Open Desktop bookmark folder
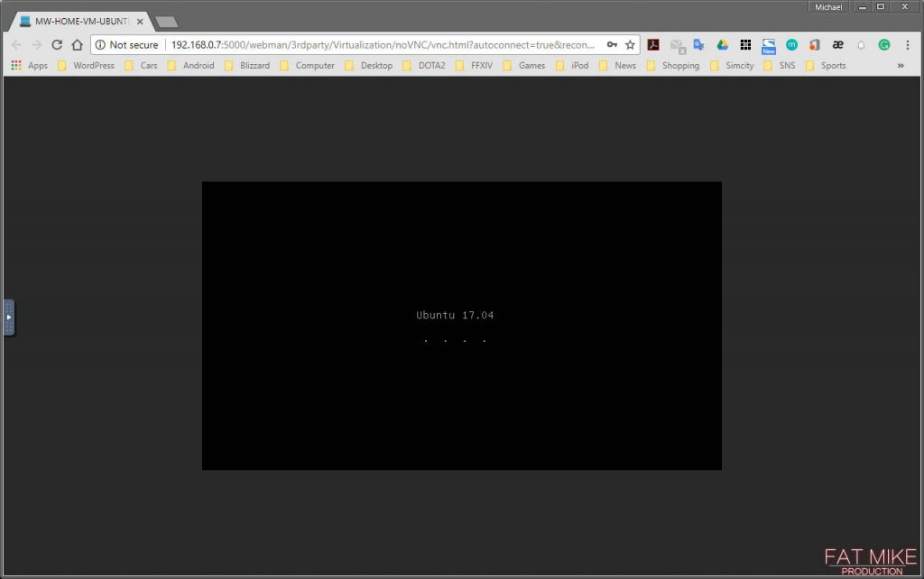This screenshot has width=924, height=579. click(x=369, y=65)
